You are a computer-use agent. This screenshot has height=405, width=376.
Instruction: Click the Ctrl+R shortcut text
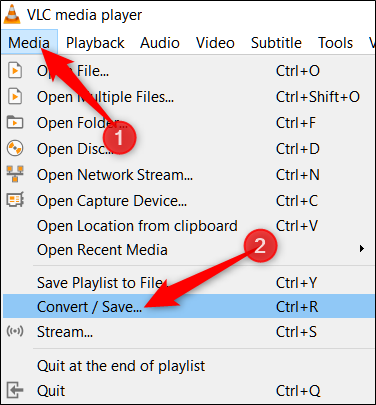coord(297,307)
